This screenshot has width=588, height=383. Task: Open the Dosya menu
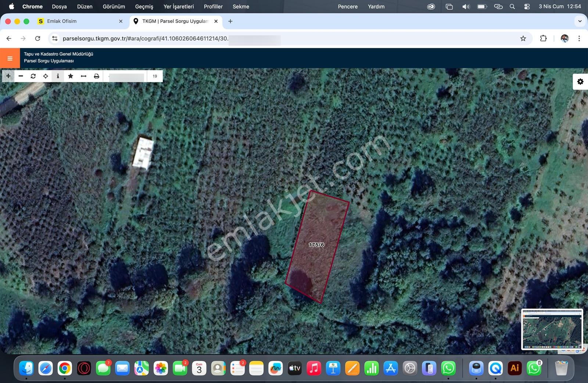(x=60, y=7)
